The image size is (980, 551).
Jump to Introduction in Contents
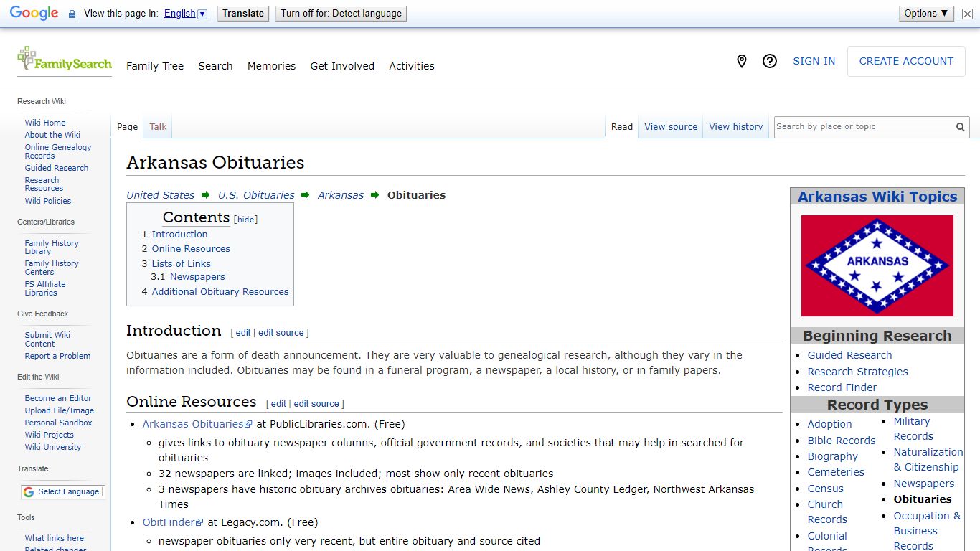pyautogui.click(x=179, y=235)
